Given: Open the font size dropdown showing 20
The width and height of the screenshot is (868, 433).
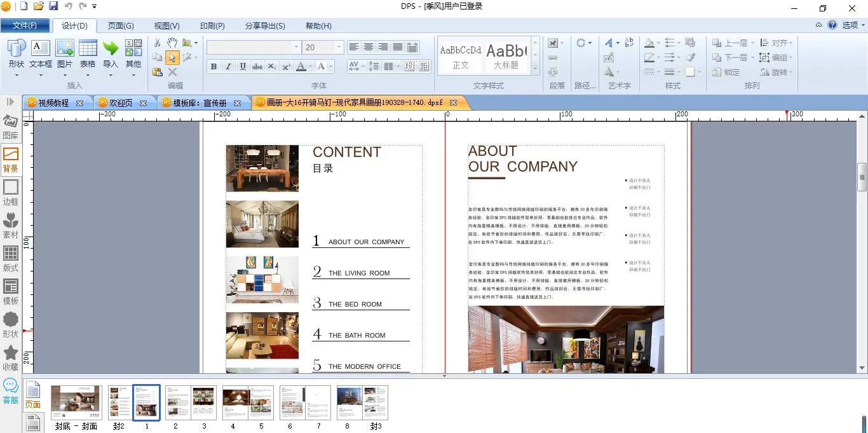Looking at the screenshot, I should tap(339, 48).
